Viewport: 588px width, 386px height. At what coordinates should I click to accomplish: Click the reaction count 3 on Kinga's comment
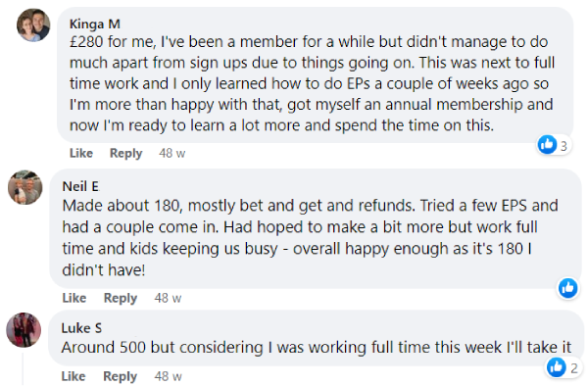coord(563,146)
